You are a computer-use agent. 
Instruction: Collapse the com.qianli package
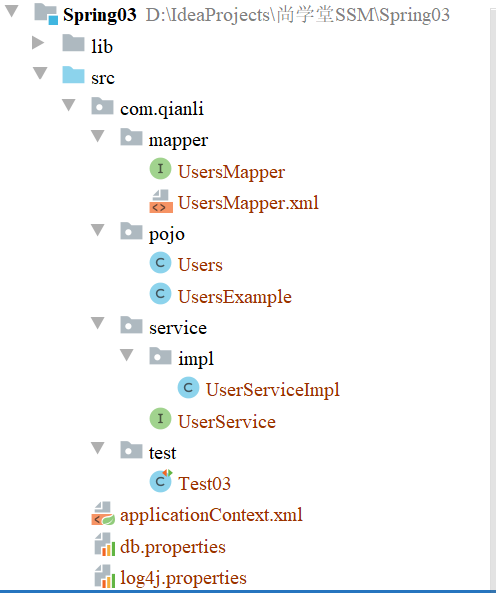point(69,104)
